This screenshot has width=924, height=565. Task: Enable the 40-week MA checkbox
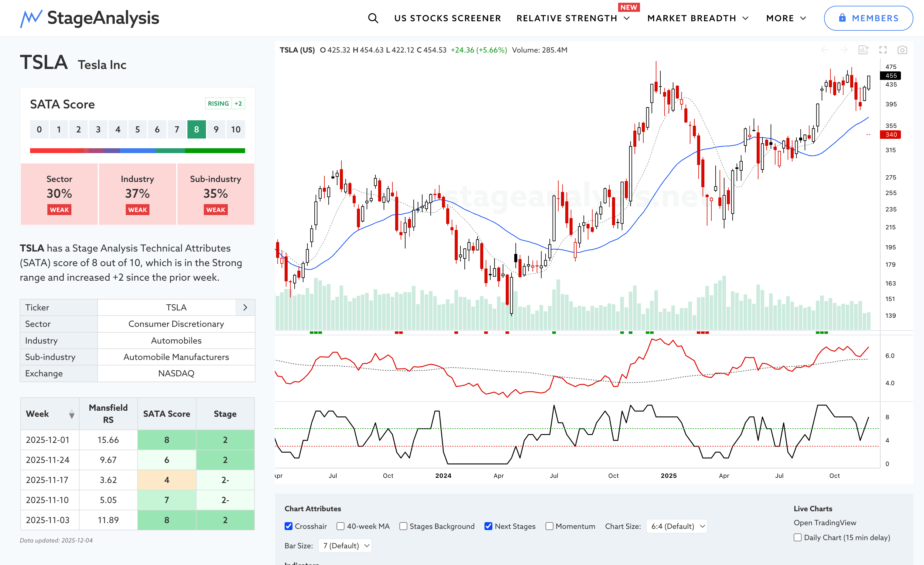point(341,526)
